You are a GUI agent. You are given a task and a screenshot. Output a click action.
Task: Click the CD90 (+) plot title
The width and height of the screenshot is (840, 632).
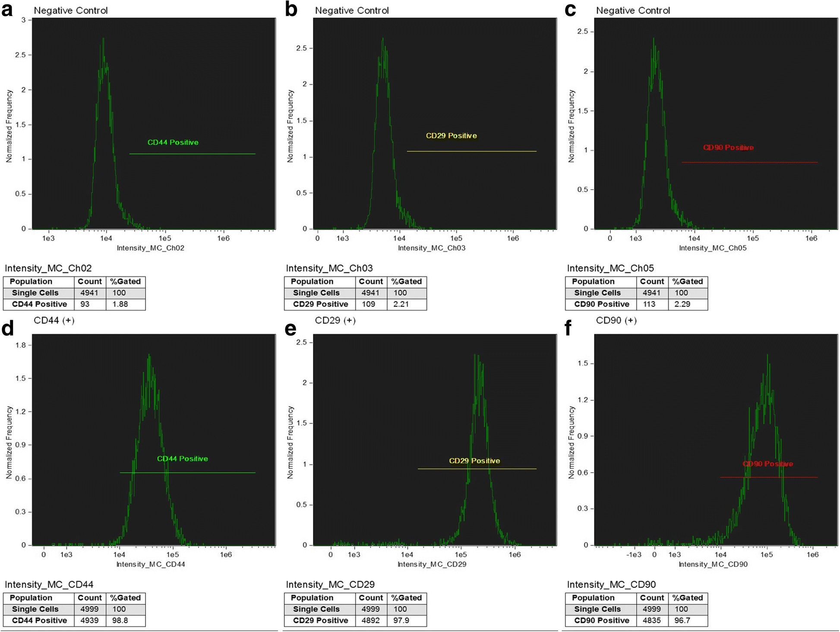[616, 321]
